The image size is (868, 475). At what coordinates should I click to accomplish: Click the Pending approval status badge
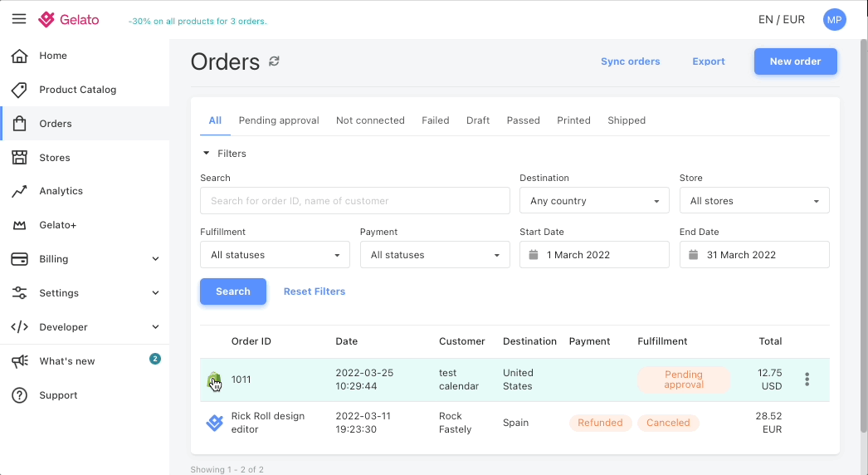coord(684,380)
